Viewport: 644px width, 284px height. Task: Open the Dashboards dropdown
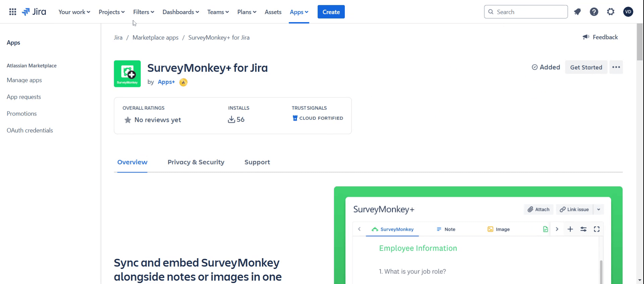(x=181, y=12)
